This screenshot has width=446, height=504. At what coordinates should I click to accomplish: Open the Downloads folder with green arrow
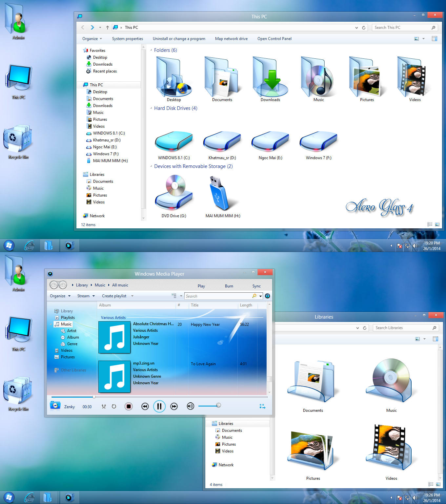[x=270, y=79]
